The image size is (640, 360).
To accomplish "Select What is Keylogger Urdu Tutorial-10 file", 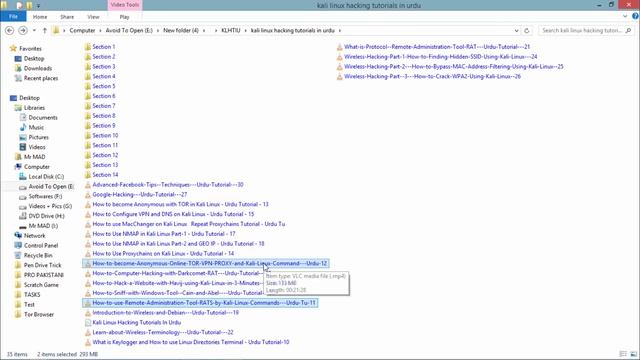I will click(x=191, y=342).
